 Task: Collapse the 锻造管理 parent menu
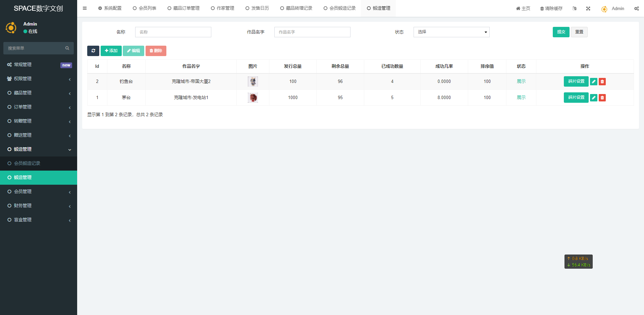click(x=39, y=149)
